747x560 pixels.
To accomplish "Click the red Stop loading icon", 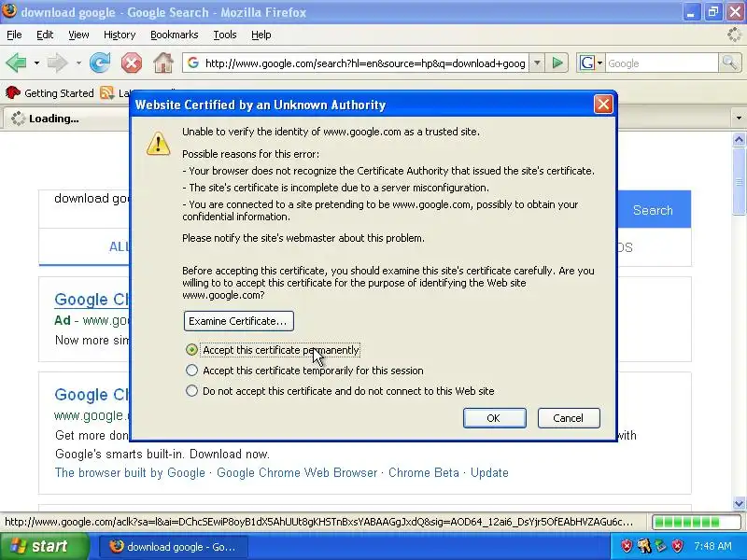I will point(132,63).
